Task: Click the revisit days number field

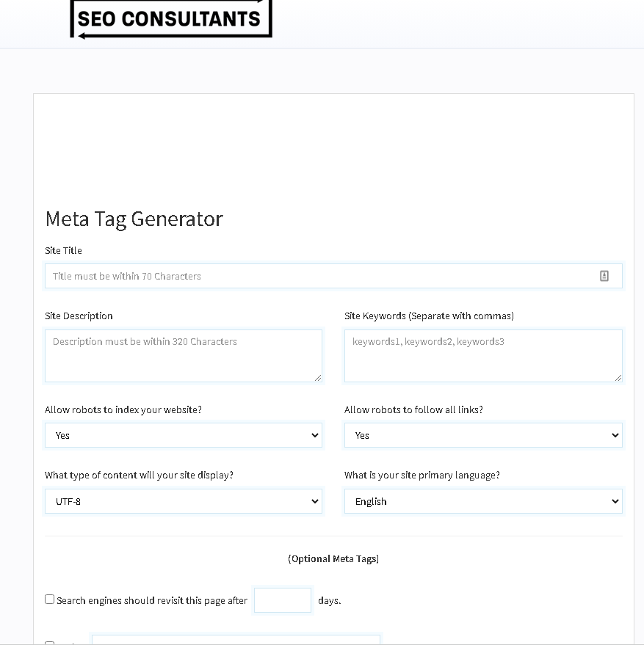Action: (283, 600)
